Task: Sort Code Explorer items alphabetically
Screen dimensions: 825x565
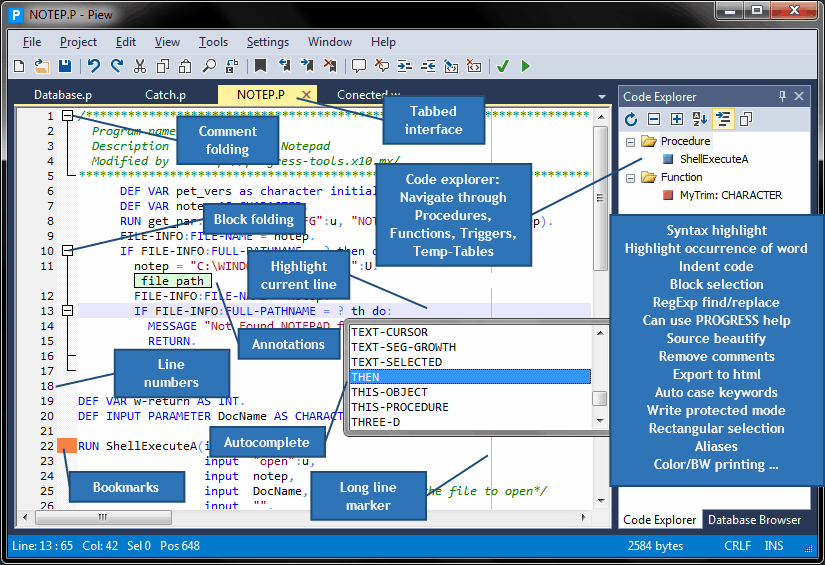Action: pyautogui.click(x=700, y=119)
